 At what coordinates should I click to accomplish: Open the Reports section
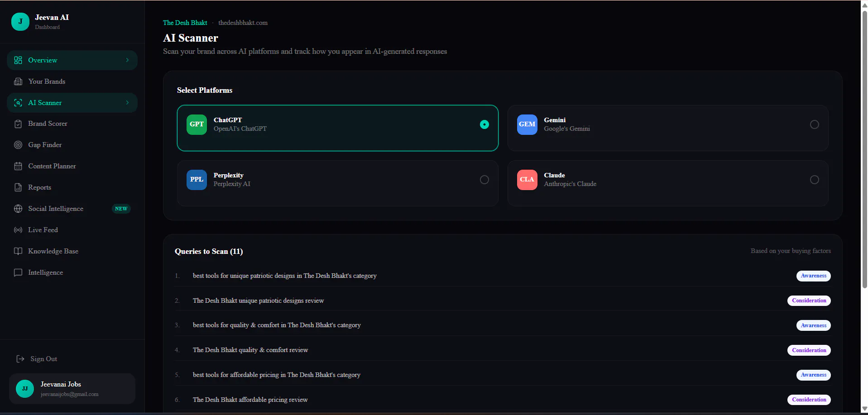72,187
